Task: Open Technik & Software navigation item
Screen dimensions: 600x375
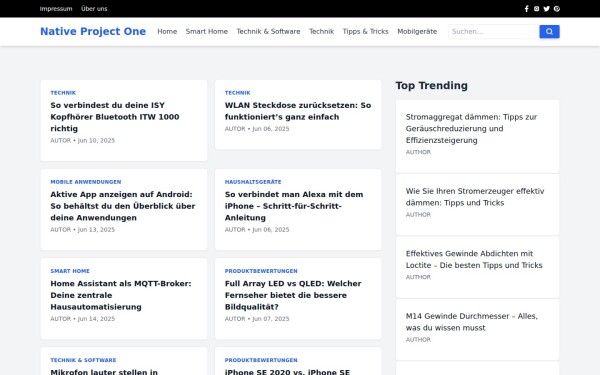Action: point(268,31)
